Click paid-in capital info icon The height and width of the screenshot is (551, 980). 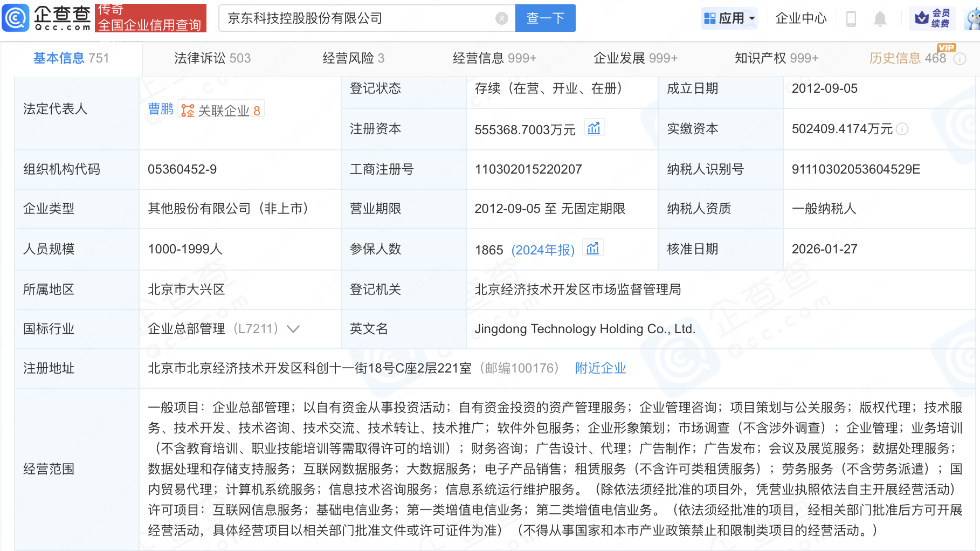(x=902, y=129)
